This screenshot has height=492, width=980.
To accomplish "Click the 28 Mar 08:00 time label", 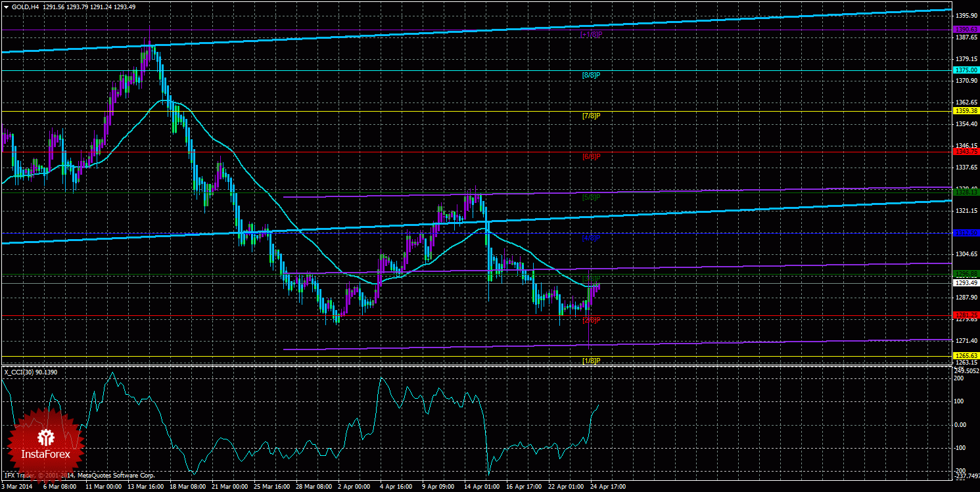I will click(x=313, y=487).
